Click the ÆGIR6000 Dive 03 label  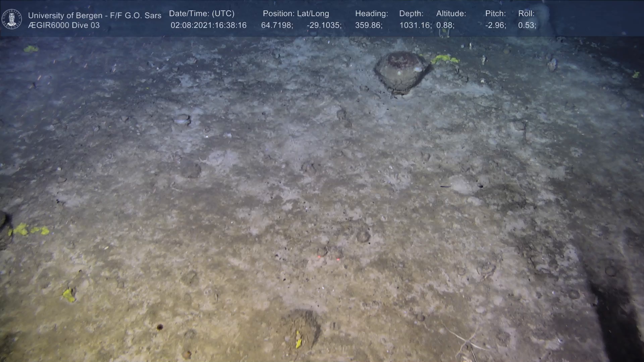coord(64,25)
